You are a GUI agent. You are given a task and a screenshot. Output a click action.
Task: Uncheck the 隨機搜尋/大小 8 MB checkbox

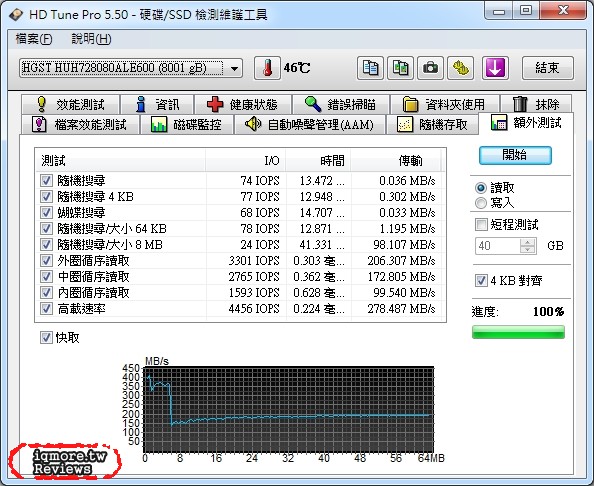(46, 244)
